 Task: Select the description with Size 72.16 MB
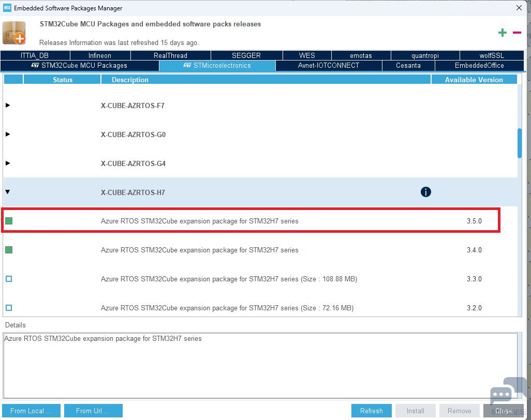click(227, 308)
